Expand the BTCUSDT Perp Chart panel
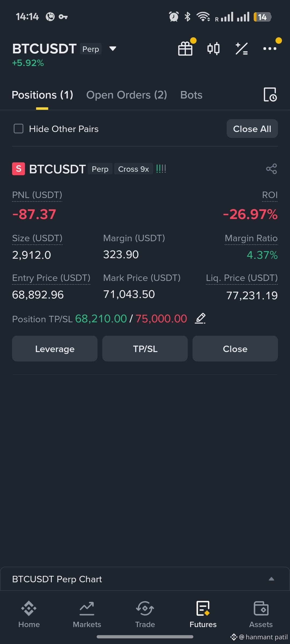This screenshot has height=644, width=290. pyautogui.click(x=271, y=579)
